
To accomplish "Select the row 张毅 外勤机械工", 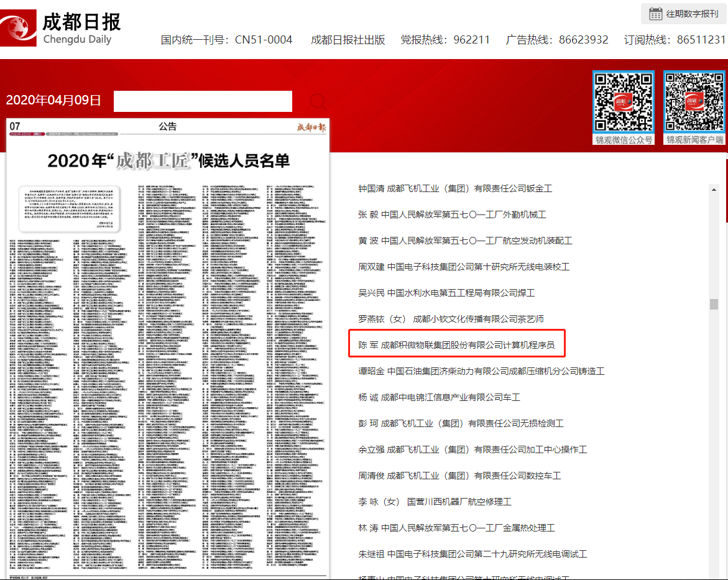I will [x=452, y=214].
